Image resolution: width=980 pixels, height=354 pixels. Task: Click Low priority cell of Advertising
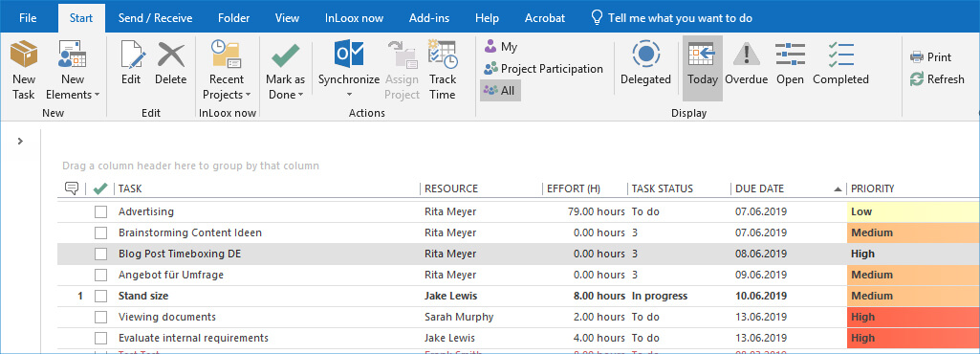[913, 212]
